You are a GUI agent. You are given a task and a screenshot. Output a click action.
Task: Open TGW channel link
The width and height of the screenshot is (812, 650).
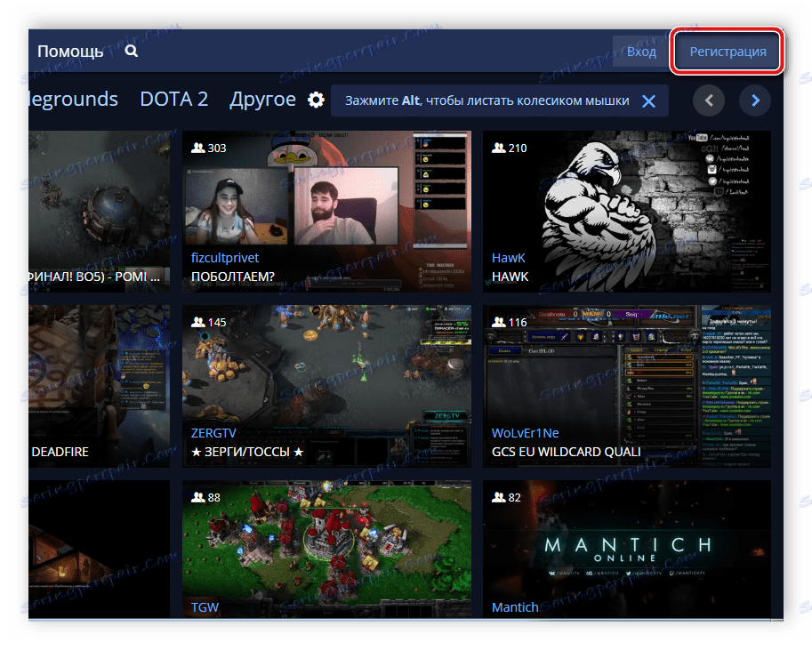tap(205, 607)
